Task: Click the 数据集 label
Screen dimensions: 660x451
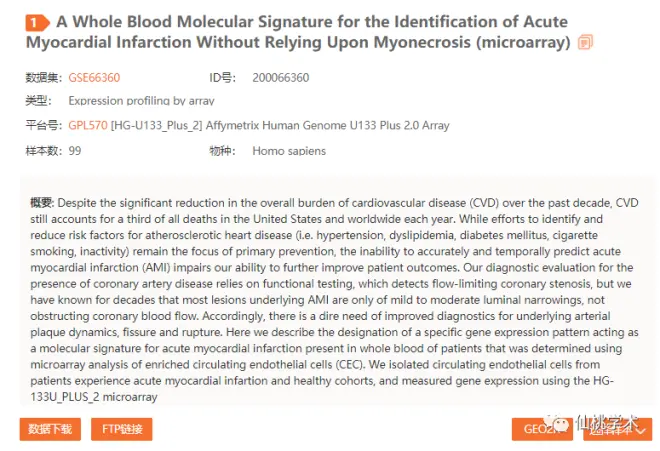Action: [44, 78]
